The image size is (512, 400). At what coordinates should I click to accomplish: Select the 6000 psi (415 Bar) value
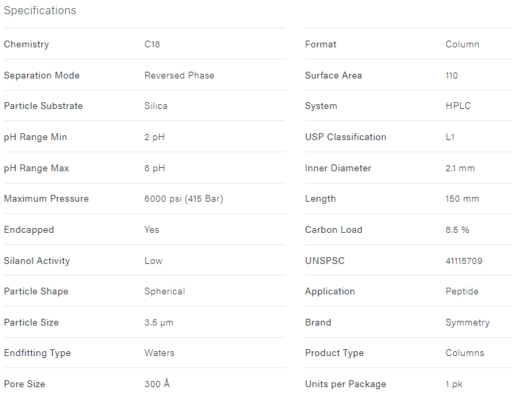coord(184,199)
